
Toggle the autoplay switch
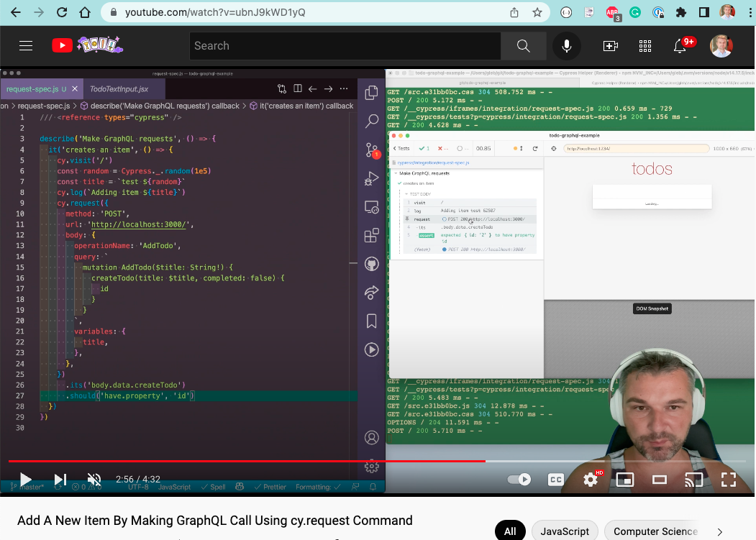(519, 480)
